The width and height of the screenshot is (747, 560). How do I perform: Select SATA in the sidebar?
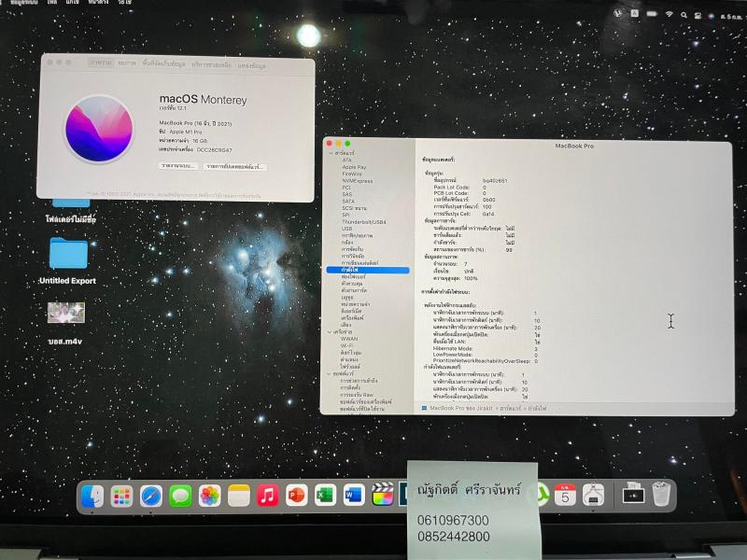(x=347, y=201)
